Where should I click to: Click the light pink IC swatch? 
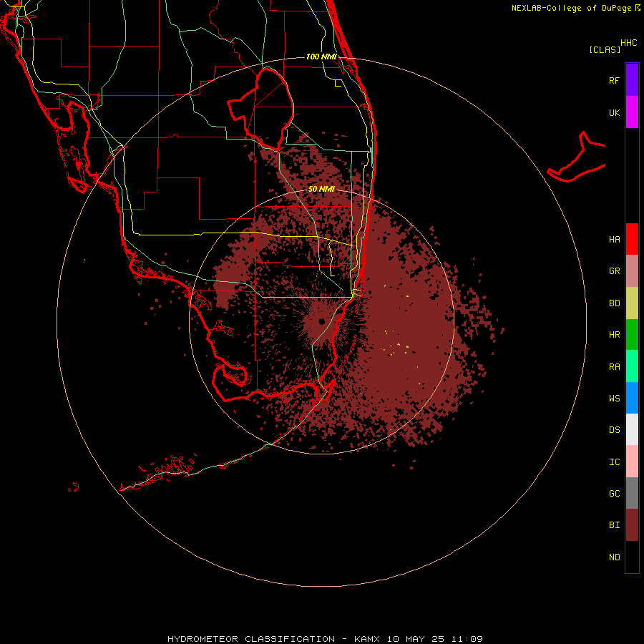[632, 462]
